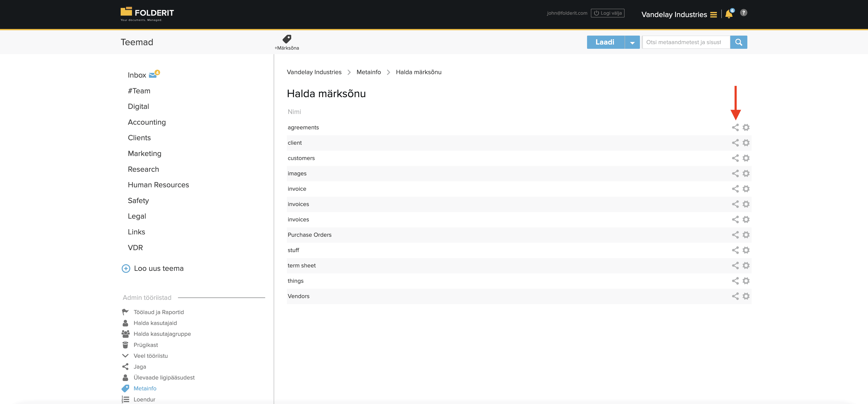The height and width of the screenshot is (404, 868).
Task: Open the gear settings for client
Action: click(746, 143)
